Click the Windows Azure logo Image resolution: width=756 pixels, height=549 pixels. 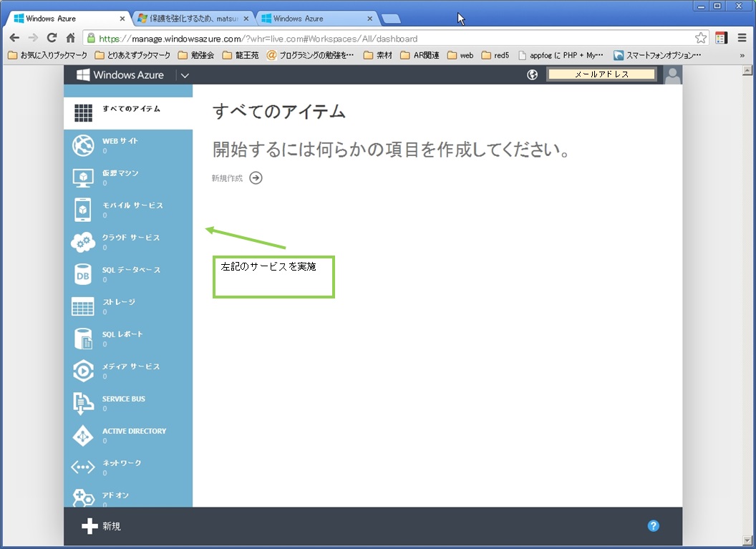click(x=120, y=74)
